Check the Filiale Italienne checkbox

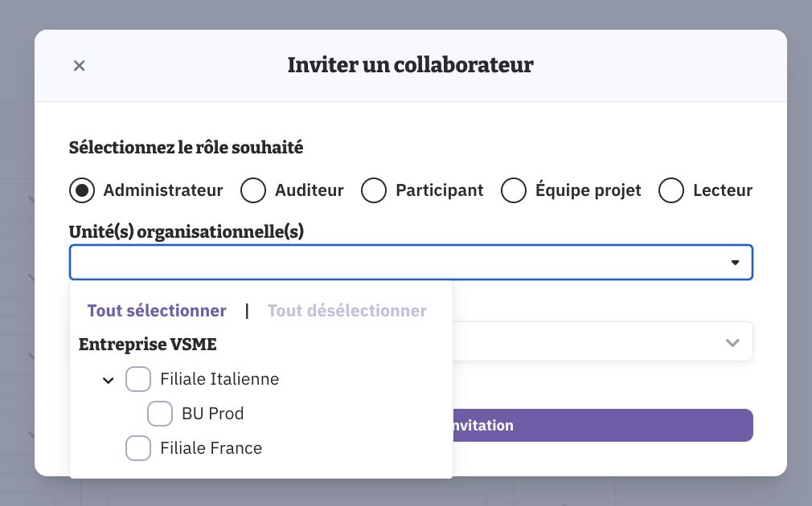pos(138,379)
